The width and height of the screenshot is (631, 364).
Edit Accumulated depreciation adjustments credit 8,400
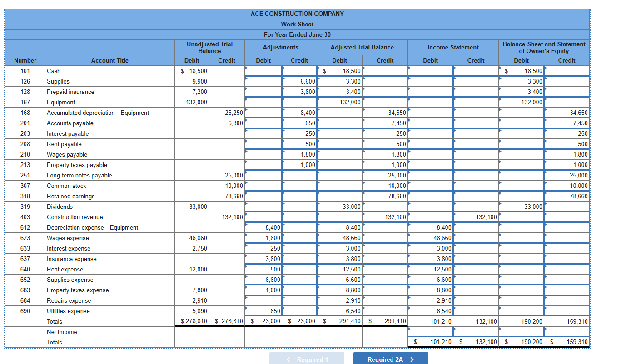coord(299,113)
